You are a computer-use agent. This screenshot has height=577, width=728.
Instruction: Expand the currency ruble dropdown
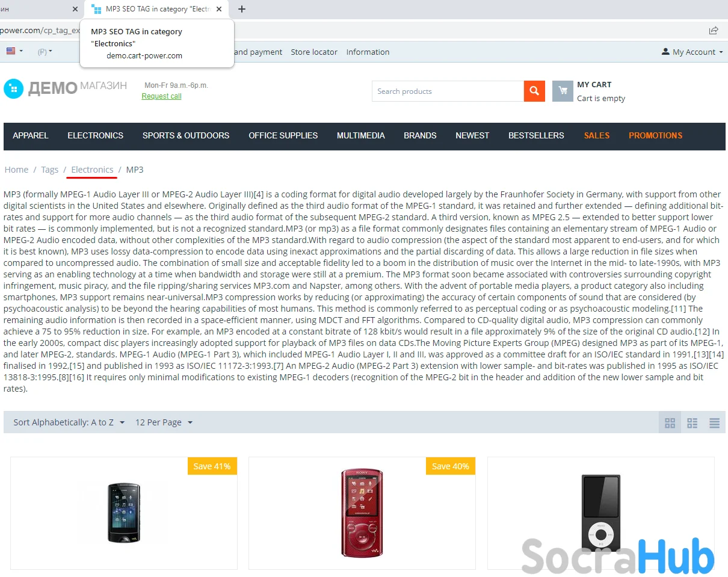(x=45, y=52)
